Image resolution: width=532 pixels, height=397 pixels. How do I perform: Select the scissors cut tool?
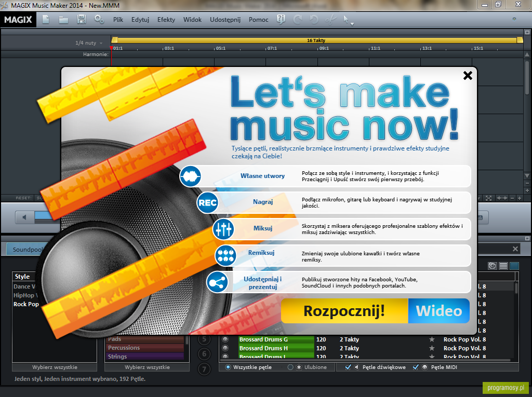click(330, 20)
